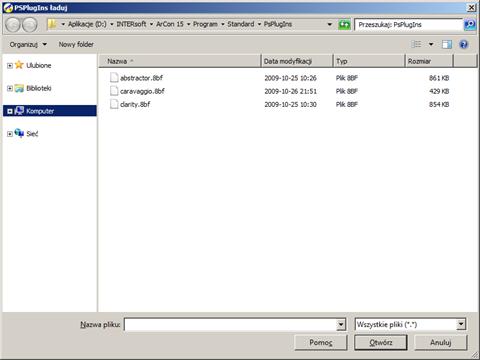Click the Otwórz button
Viewport: 480px width, 360px height.
click(381, 342)
